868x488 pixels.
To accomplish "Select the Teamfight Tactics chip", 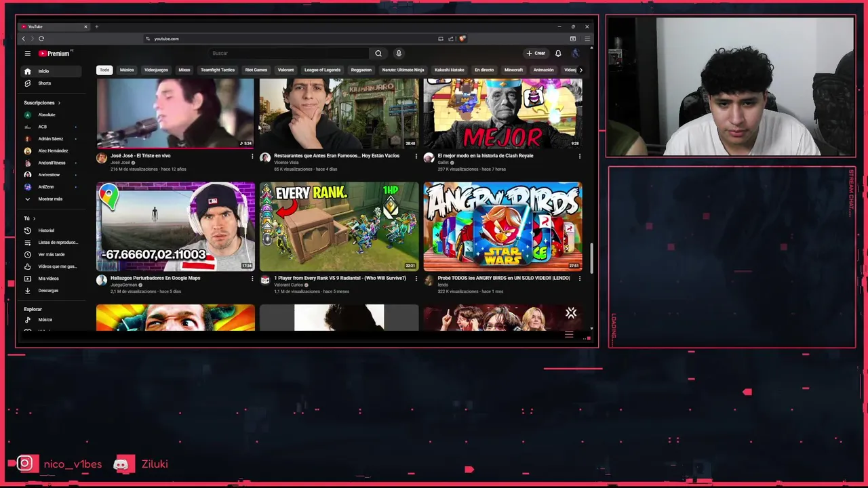I will pyautogui.click(x=218, y=70).
